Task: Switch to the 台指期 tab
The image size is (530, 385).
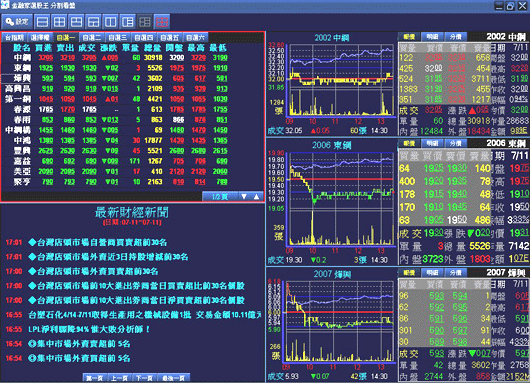Action: click(14, 38)
